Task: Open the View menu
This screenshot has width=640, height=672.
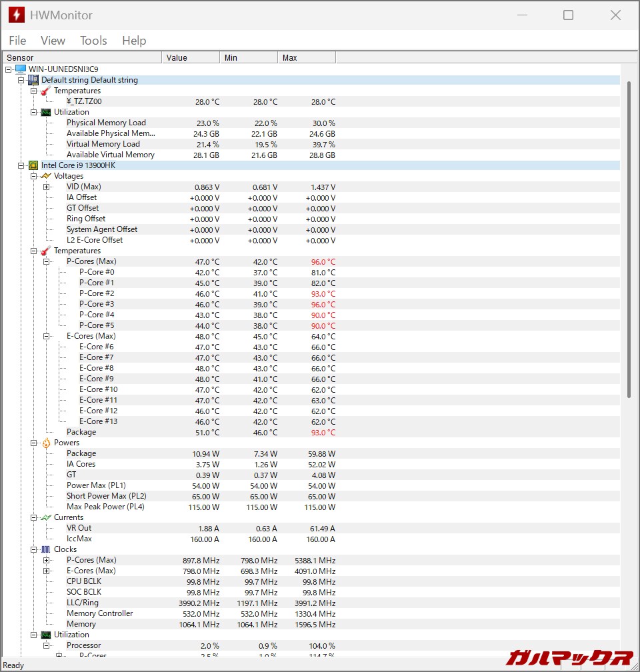Action: pos(53,41)
